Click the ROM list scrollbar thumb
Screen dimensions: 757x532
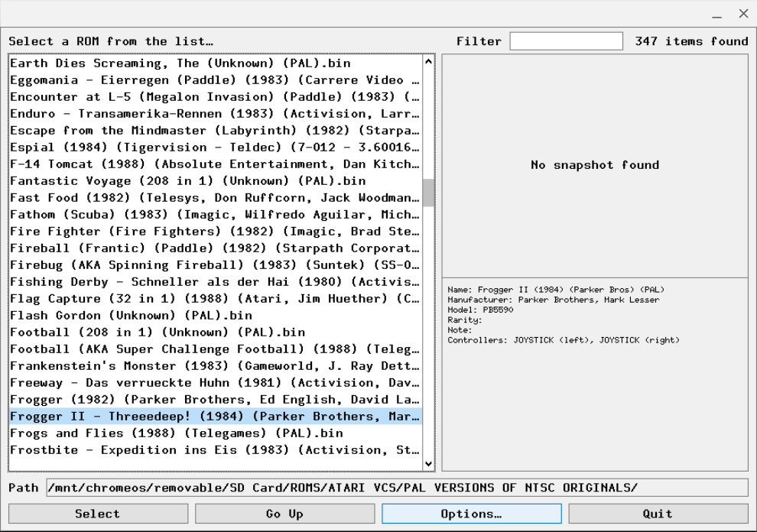tap(428, 193)
